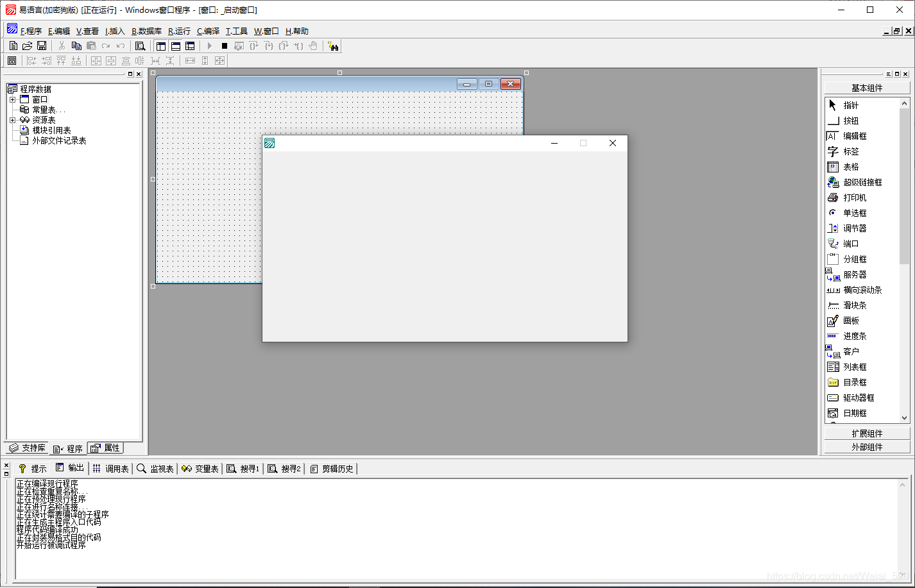Click the Save (floppy disk) toolbar icon

[x=42, y=46]
